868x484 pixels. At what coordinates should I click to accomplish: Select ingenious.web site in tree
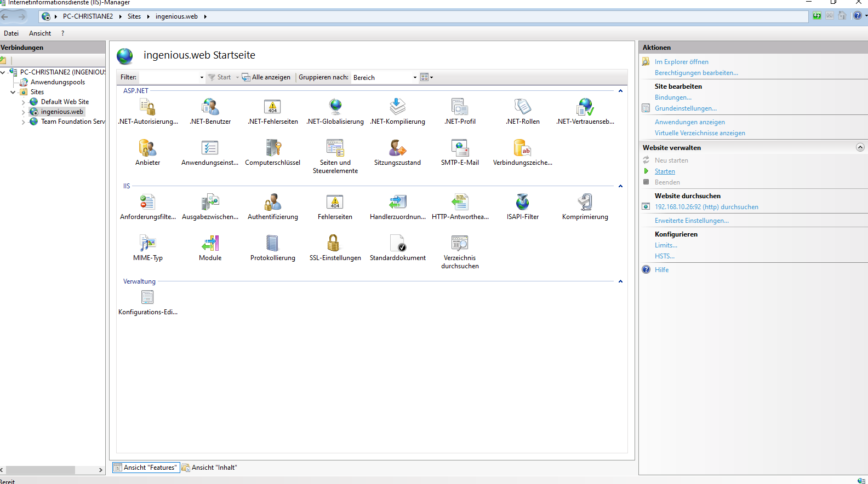click(x=62, y=112)
